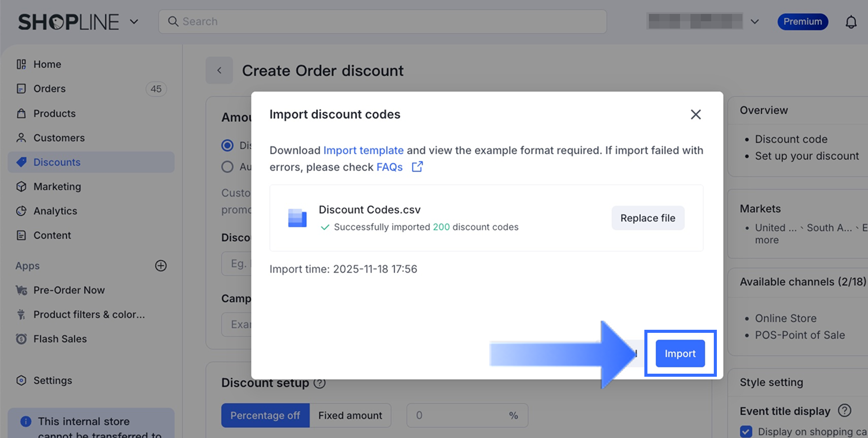
Task: Select the second unselected radio button
Action: click(227, 167)
